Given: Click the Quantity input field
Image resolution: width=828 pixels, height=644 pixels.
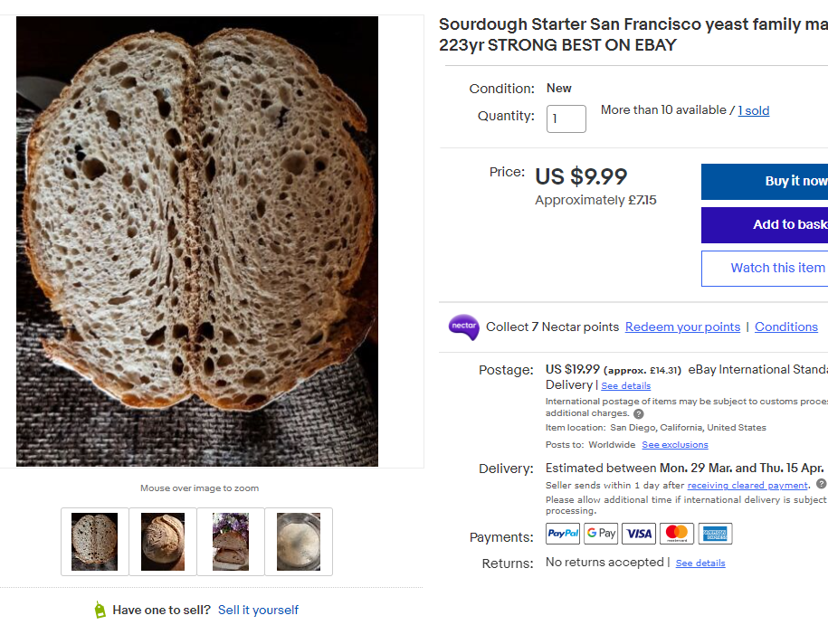Looking at the screenshot, I should [x=566, y=118].
